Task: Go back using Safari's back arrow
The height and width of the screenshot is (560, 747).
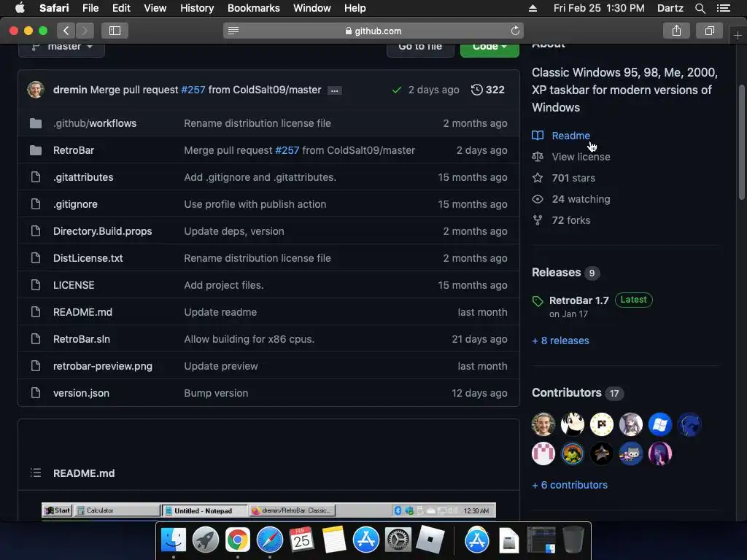Action: click(x=66, y=31)
